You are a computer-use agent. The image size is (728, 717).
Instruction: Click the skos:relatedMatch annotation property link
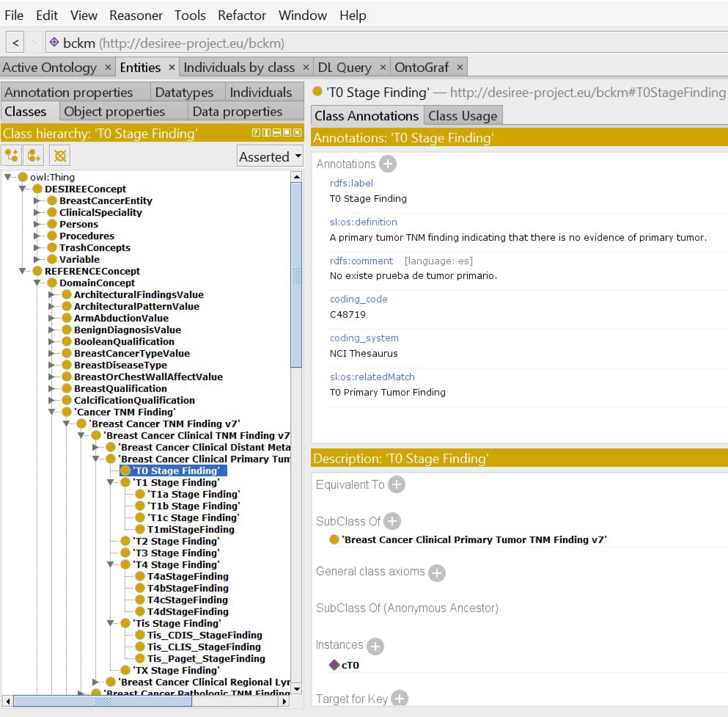point(372,377)
